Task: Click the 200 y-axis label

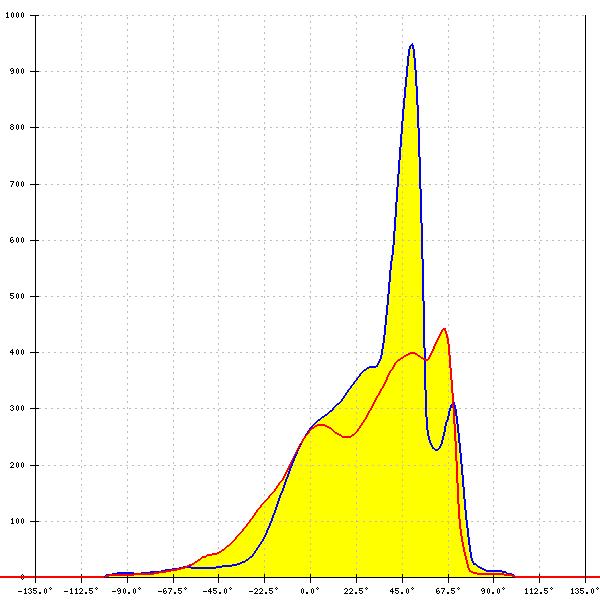Action: [17, 465]
